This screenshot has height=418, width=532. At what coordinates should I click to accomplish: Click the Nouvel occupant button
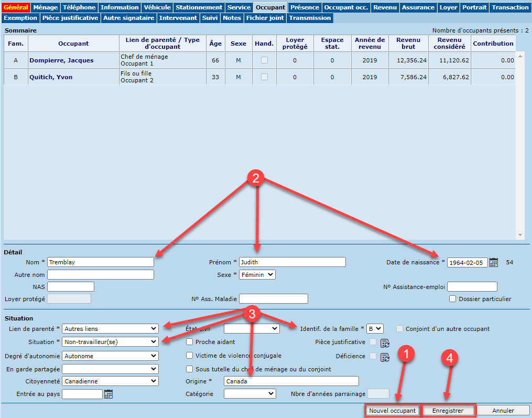coord(392,411)
